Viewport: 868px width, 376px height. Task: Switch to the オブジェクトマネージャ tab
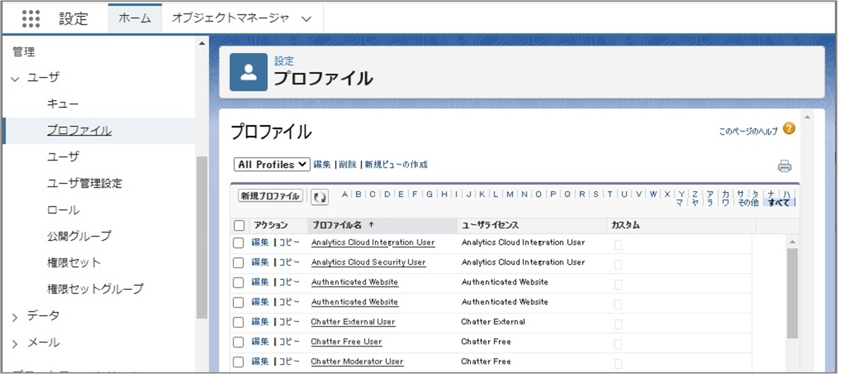pyautogui.click(x=230, y=18)
